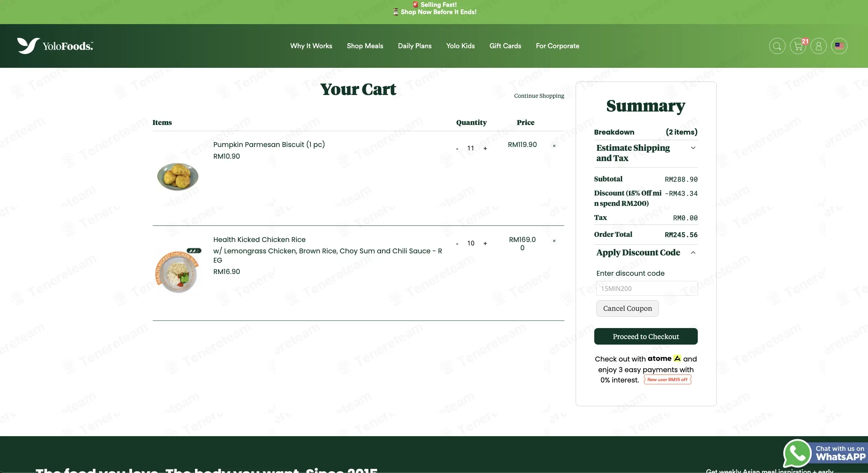868x473 pixels.
Task: Open the shopping cart icon with 21 badge
Action: coord(798,46)
